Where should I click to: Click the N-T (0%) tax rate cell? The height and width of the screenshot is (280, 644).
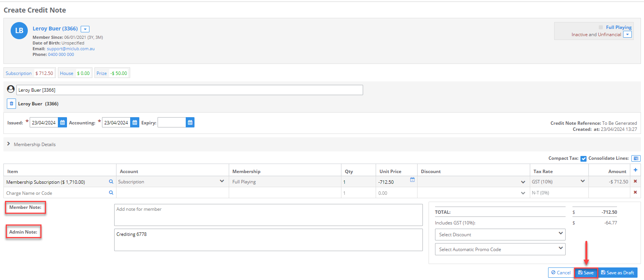(x=559, y=192)
